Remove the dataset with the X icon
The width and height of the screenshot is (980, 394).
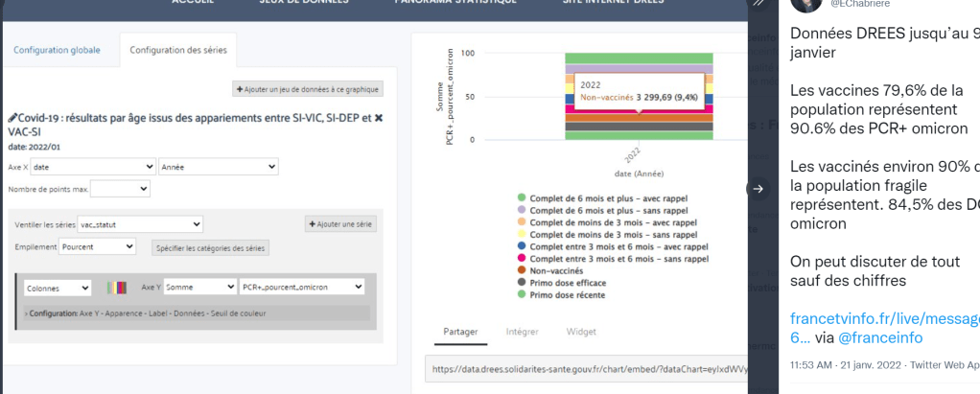pyautogui.click(x=378, y=118)
